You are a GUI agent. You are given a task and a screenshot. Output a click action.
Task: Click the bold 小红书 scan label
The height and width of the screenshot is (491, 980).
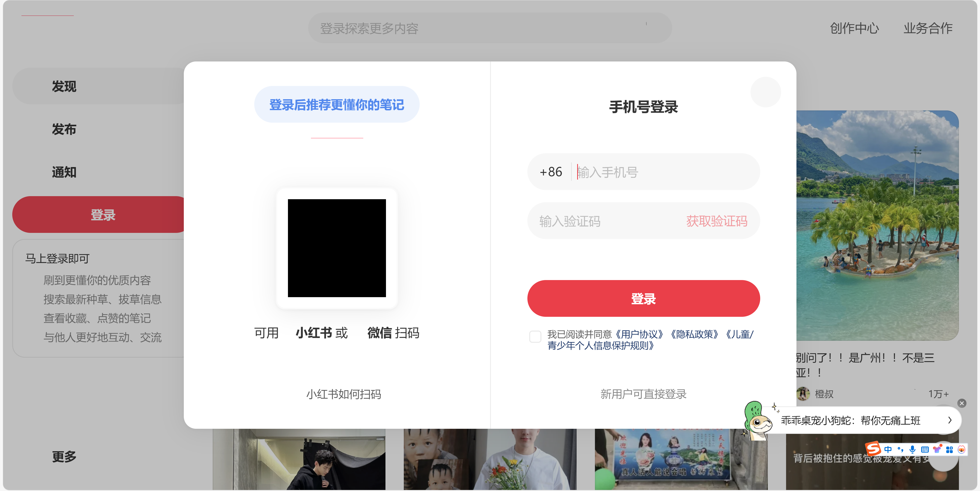(x=314, y=333)
